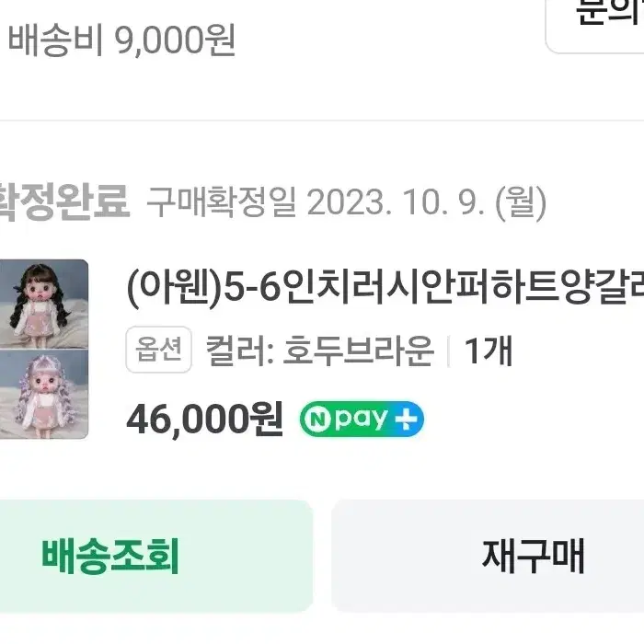Select the 컬러: 호두브라운 option text
This screenshot has height=644, width=644.
tap(319, 351)
